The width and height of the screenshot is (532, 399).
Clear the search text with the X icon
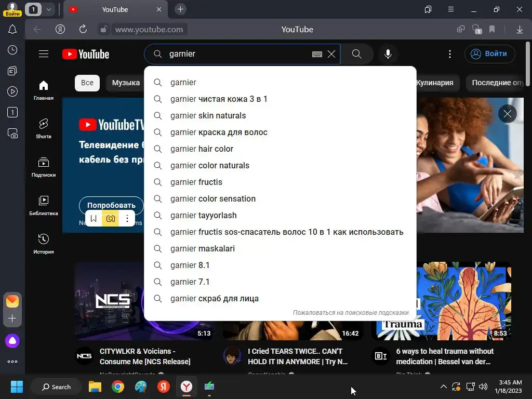click(331, 54)
